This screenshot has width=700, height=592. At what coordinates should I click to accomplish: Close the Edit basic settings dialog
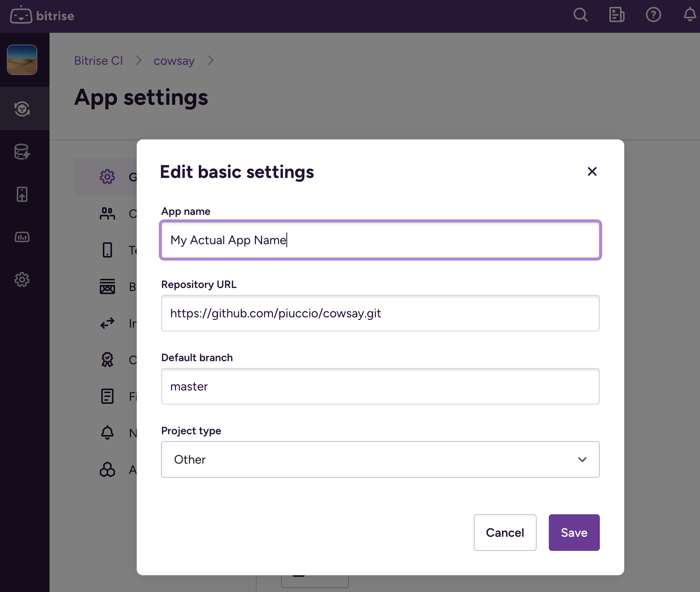(592, 171)
